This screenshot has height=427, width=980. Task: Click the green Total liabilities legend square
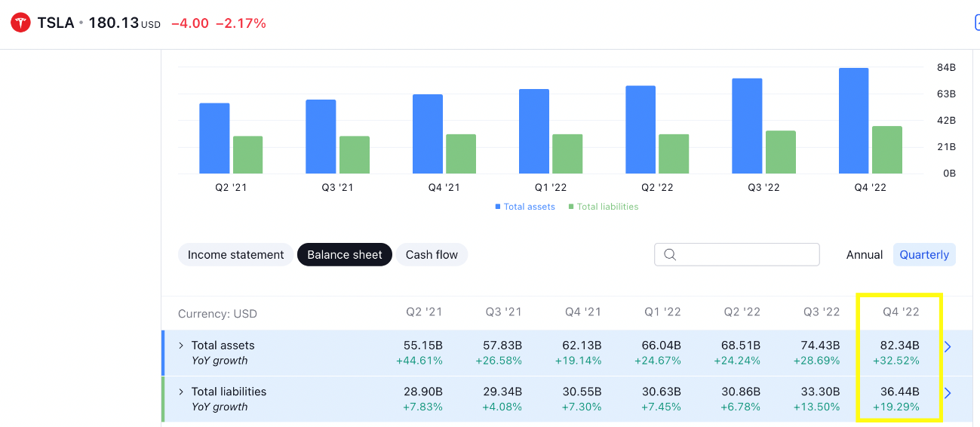(571, 207)
